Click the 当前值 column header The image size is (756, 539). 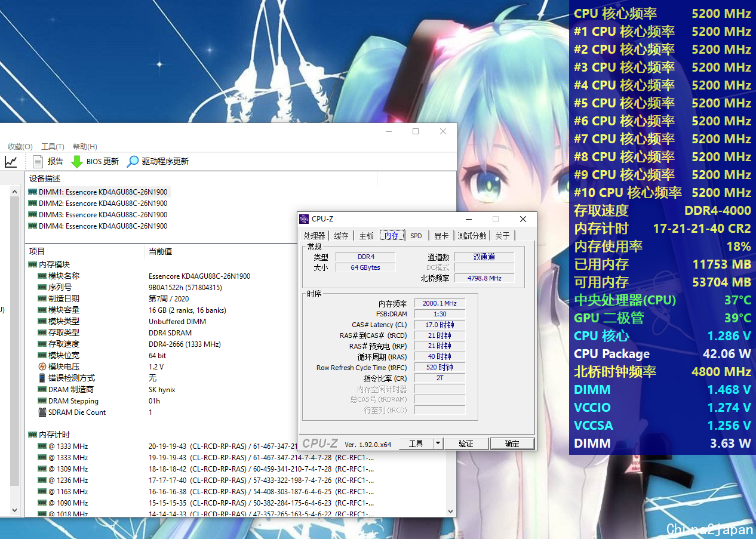160,251
